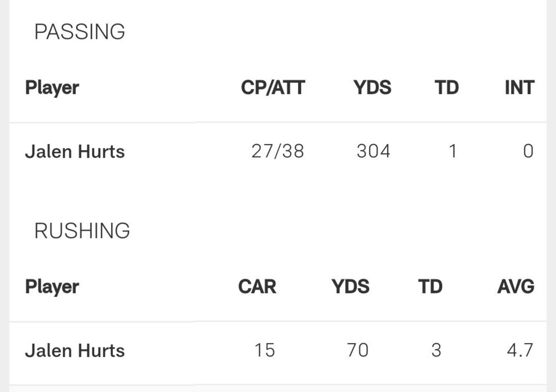Screen dimensions: 556x392
Task: Click the 15 carries value
Action: 264,350
